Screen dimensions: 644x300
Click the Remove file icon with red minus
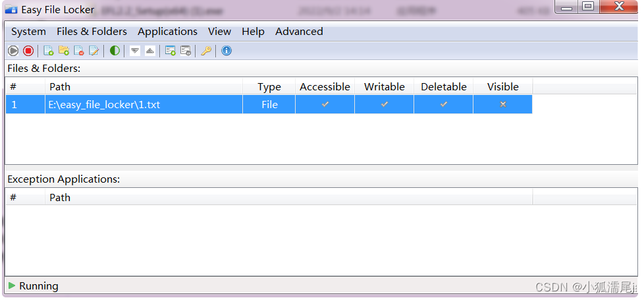click(79, 51)
